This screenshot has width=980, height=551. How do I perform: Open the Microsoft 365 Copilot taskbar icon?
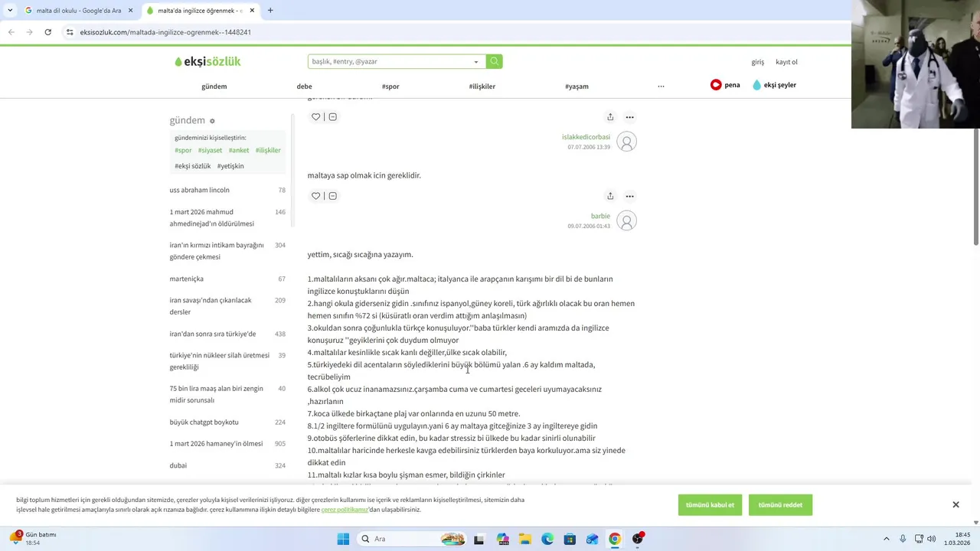pos(502,539)
